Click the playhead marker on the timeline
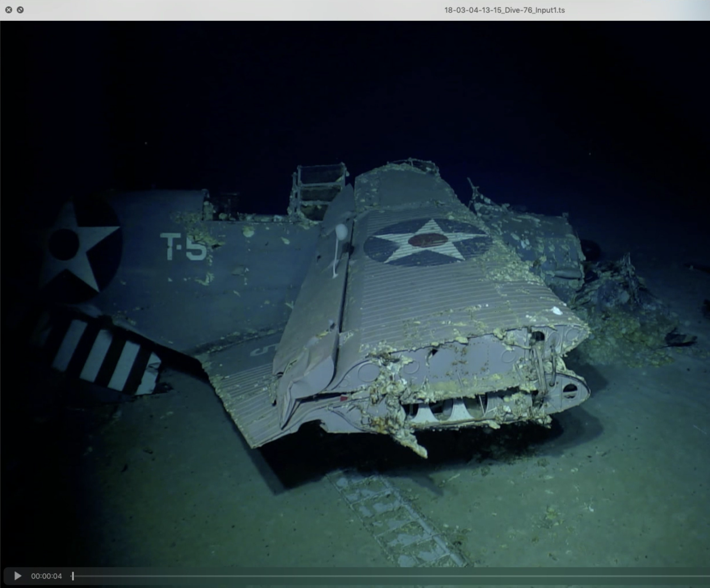 click(x=73, y=576)
